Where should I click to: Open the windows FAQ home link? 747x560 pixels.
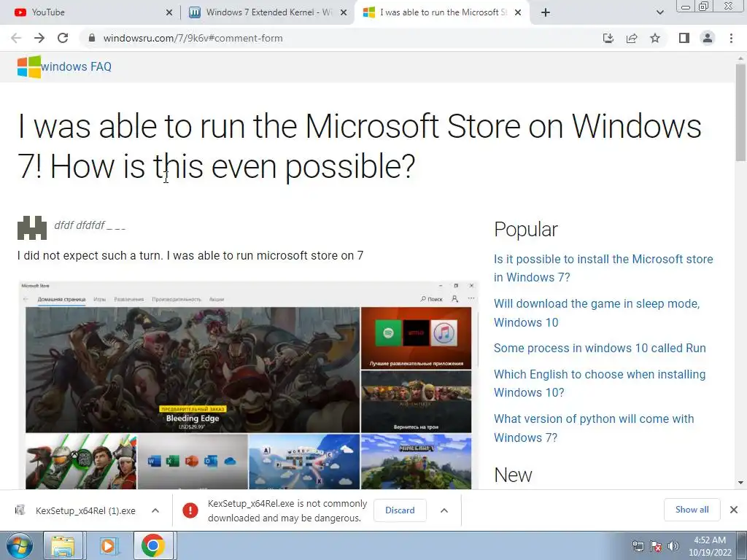(x=76, y=66)
